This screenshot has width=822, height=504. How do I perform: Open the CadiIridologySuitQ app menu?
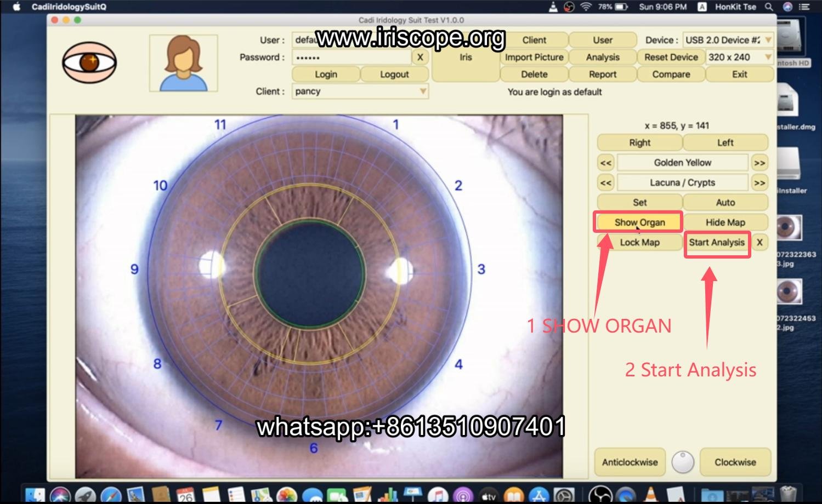(x=69, y=7)
